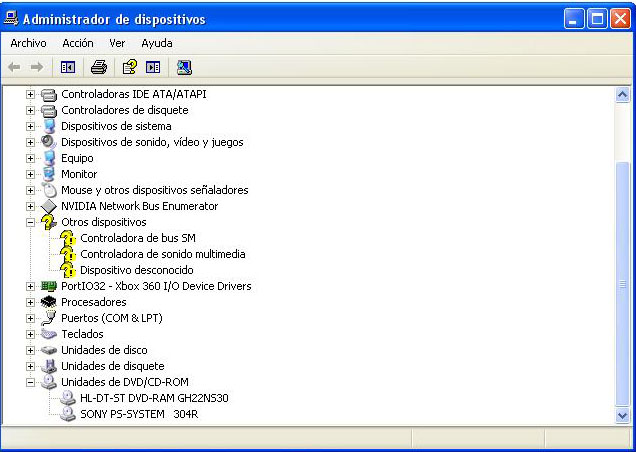Maximize the Administrador de dispositivos window
636x452 pixels.
pos(597,19)
